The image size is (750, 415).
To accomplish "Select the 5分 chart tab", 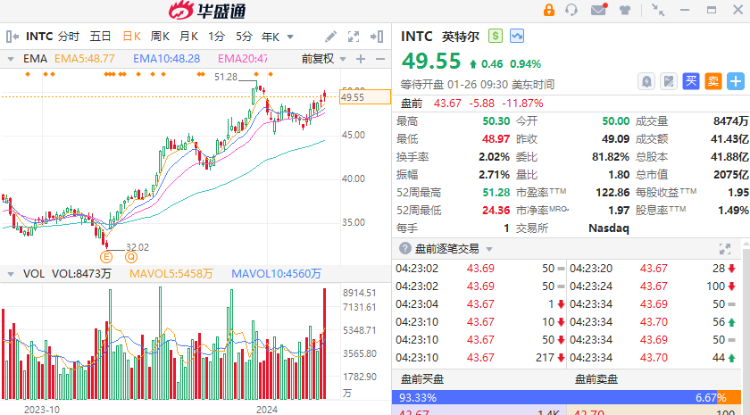I will click(244, 36).
